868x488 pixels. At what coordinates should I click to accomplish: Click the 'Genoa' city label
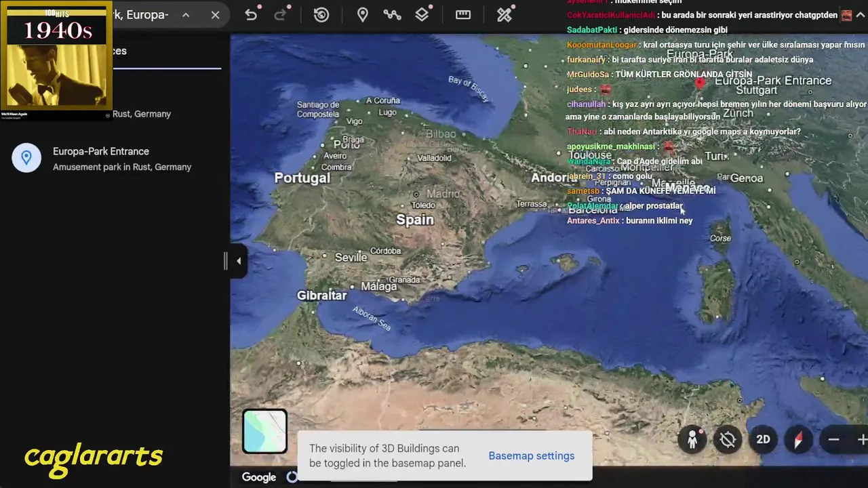(x=747, y=178)
